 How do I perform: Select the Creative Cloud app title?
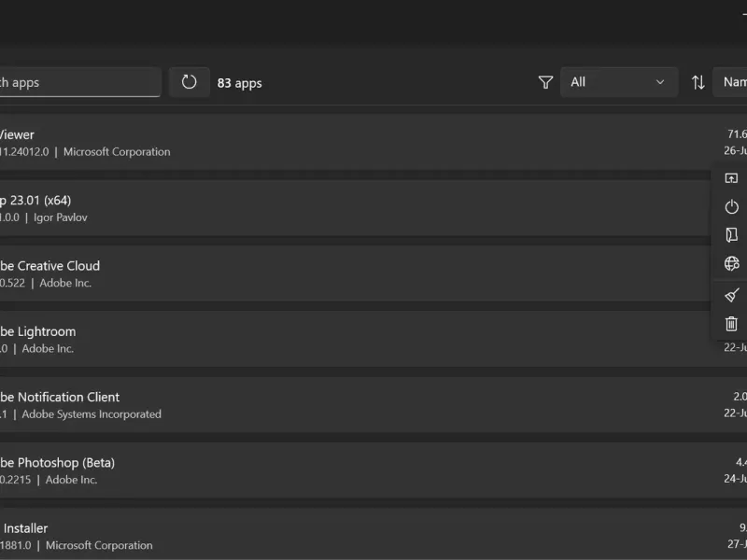coord(49,266)
